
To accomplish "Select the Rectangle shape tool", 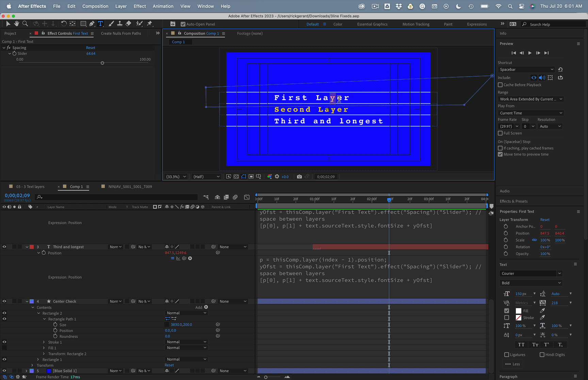I will click(x=83, y=23).
